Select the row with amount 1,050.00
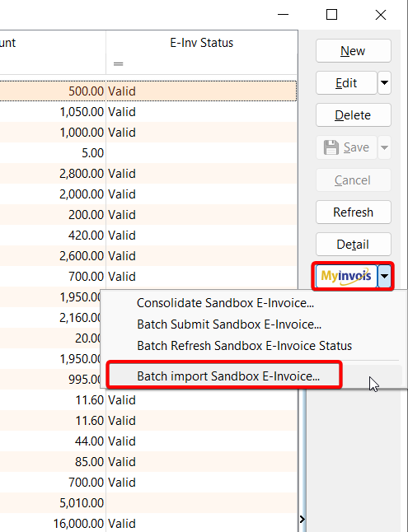 [x=148, y=112]
